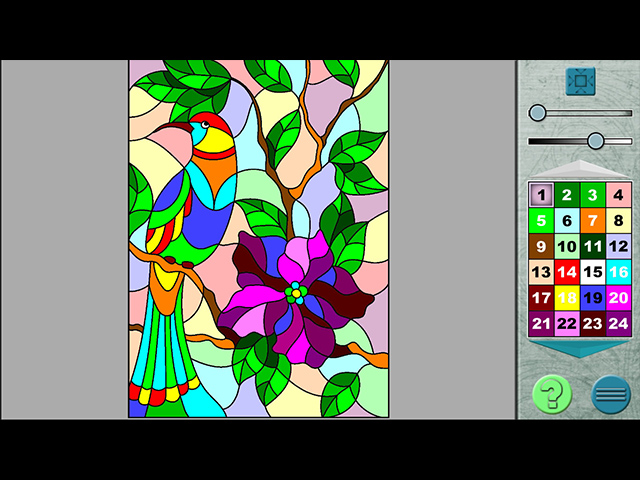Click the pink flower's green center
The image size is (640, 480).
click(296, 293)
